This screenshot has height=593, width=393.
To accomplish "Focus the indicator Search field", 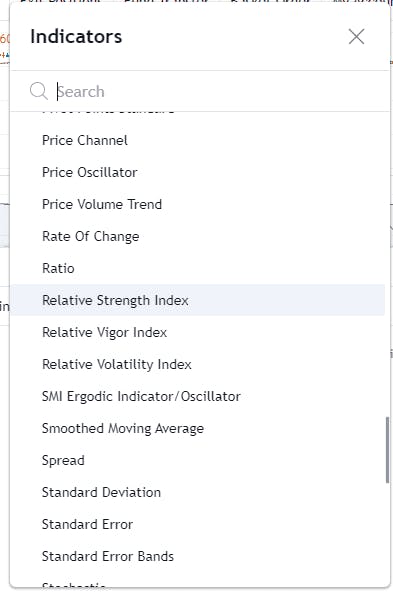I will click(x=217, y=92).
